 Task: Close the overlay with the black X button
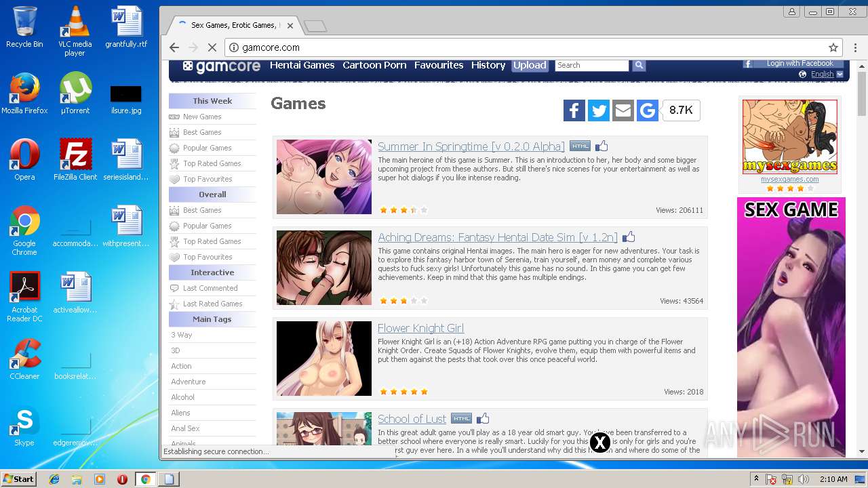600,443
